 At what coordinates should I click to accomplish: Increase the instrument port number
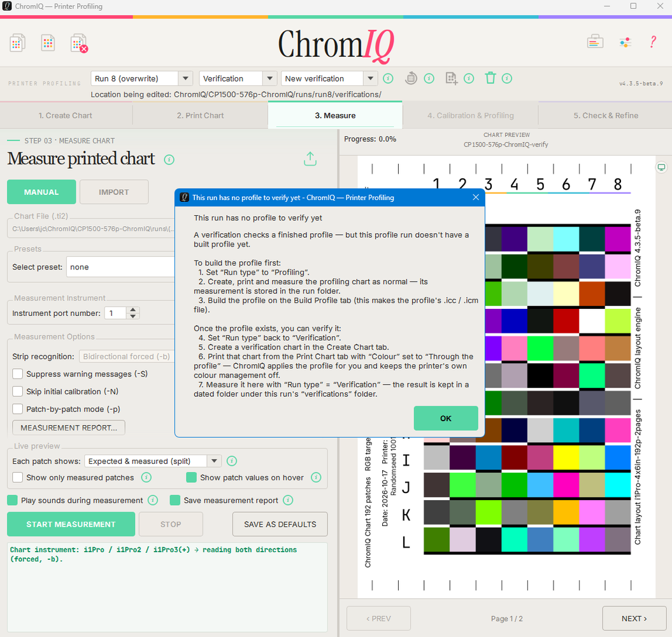coord(133,310)
